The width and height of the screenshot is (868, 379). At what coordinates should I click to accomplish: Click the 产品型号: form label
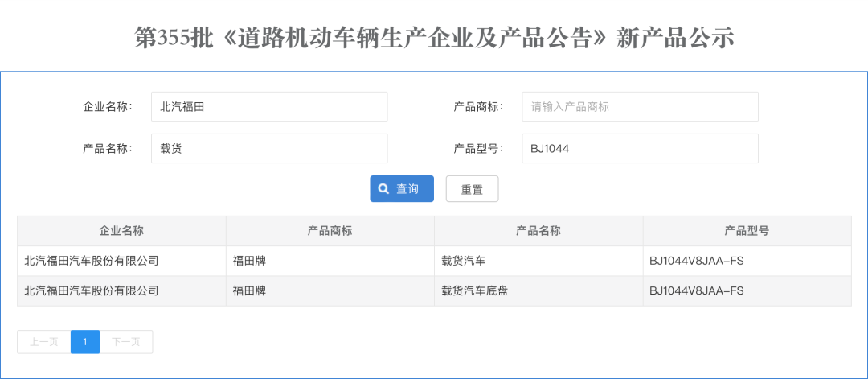click(x=479, y=149)
